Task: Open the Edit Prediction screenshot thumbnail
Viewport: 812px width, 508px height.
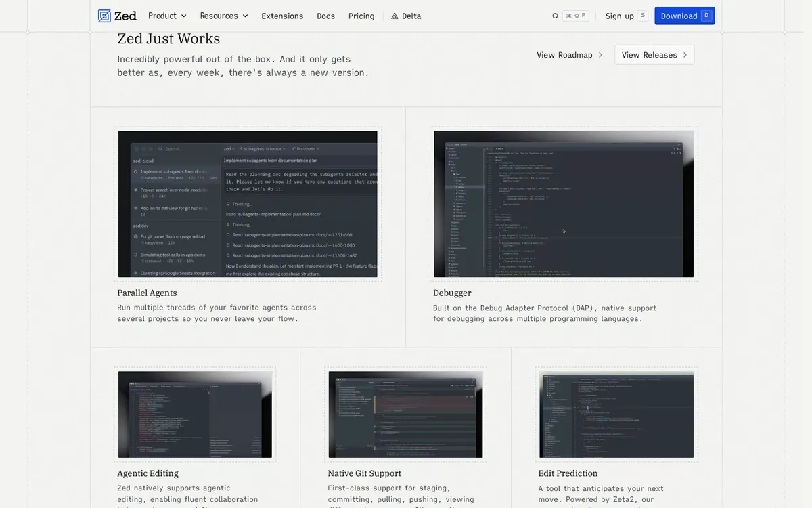Action: pos(616,415)
